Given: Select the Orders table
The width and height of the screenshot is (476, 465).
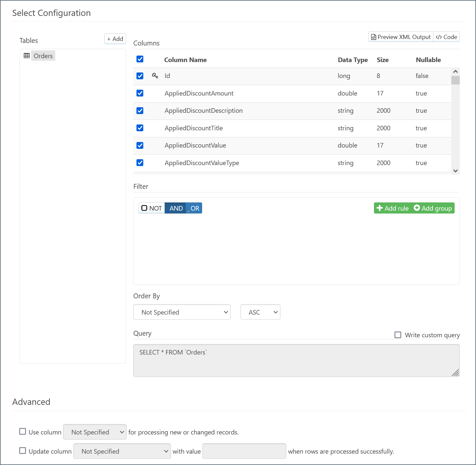Looking at the screenshot, I should 43,56.
